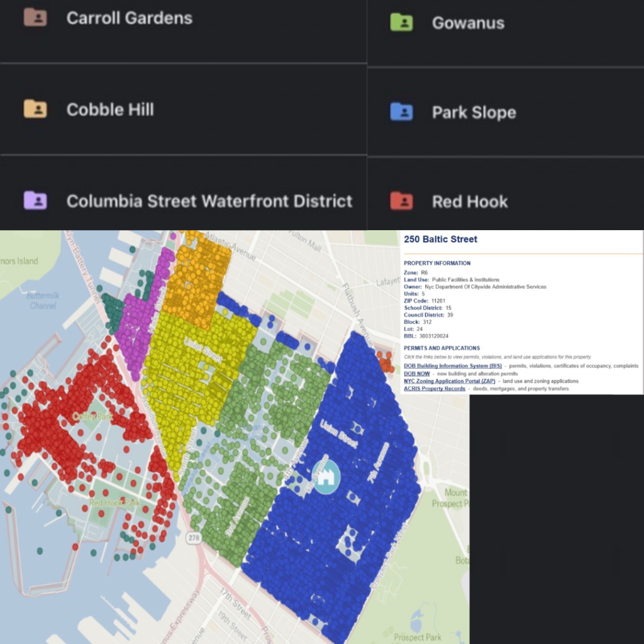Select the Park Slope list entry

(x=474, y=113)
